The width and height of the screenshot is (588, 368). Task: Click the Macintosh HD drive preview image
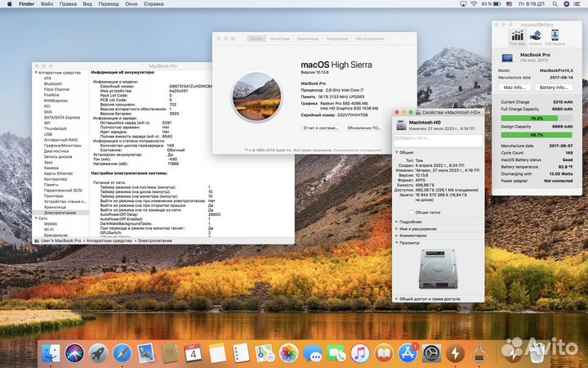click(x=438, y=268)
